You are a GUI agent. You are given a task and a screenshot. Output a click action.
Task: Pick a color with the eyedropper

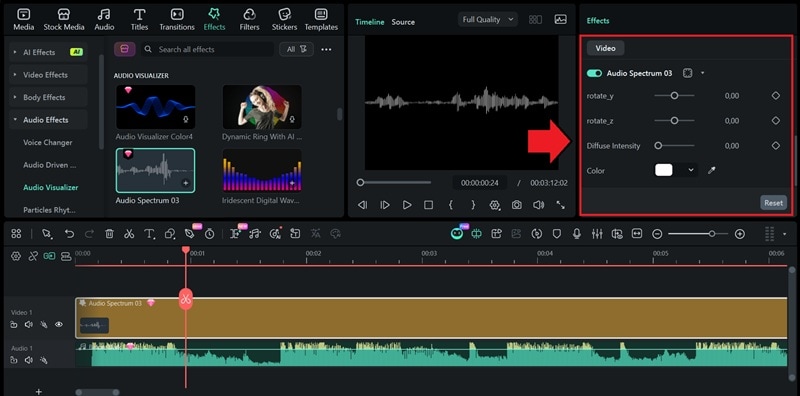(x=712, y=170)
